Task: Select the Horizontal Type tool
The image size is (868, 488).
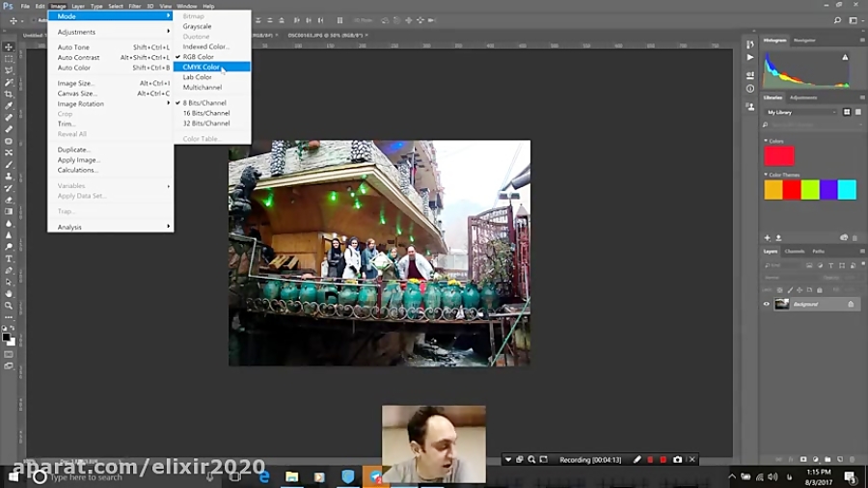Action: point(9,258)
